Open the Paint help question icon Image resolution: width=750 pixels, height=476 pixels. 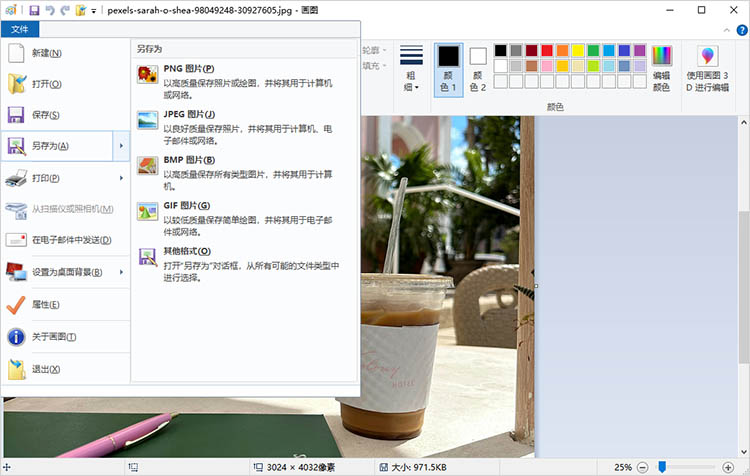pyautogui.click(x=742, y=30)
